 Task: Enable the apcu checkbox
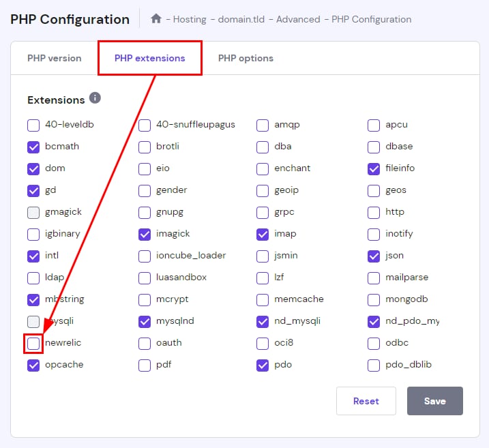point(374,125)
